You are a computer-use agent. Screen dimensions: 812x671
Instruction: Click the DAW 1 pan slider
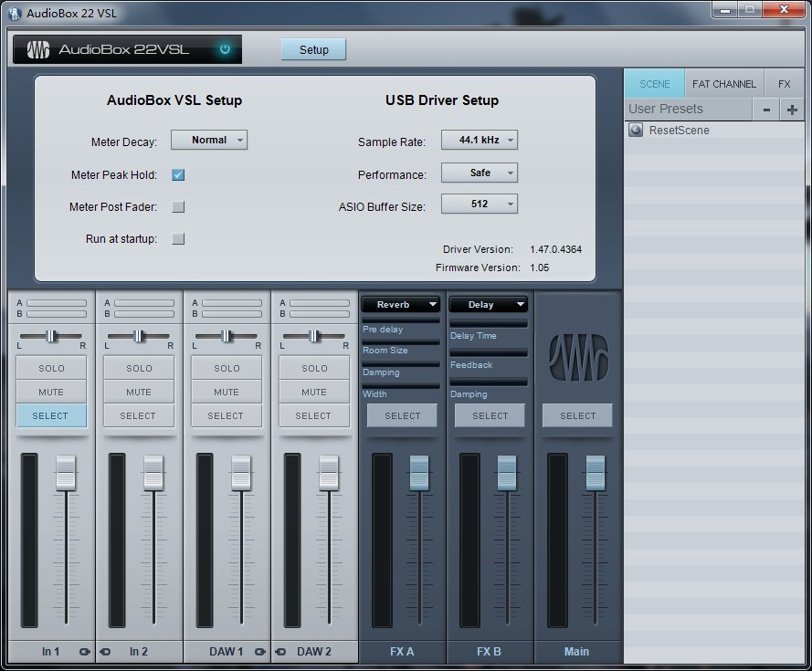click(x=227, y=336)
